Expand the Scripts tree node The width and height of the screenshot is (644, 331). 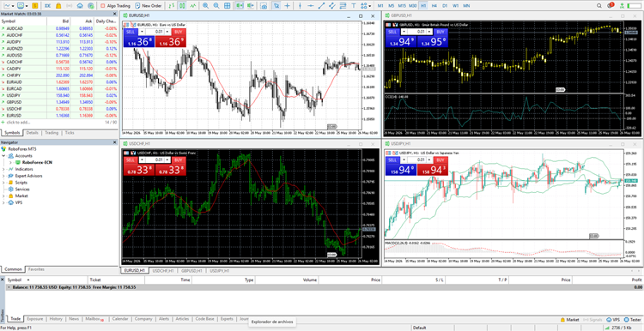click(x=4, y=183)
